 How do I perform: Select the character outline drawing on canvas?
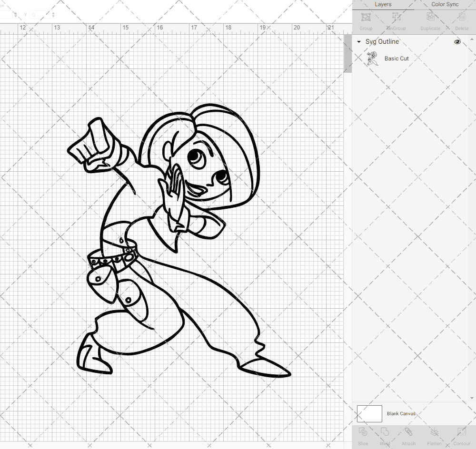(179, 241)
